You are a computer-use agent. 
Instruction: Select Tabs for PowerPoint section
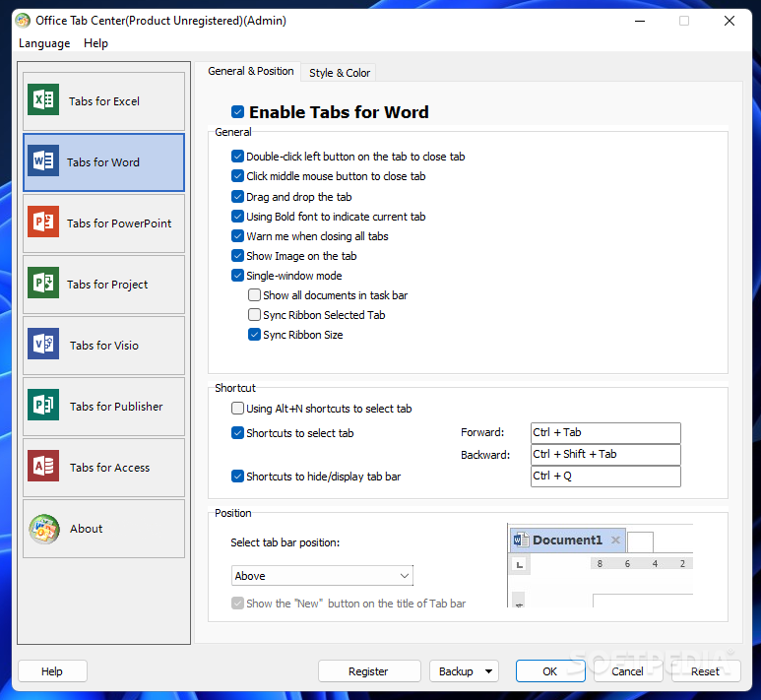click(103, 223)
